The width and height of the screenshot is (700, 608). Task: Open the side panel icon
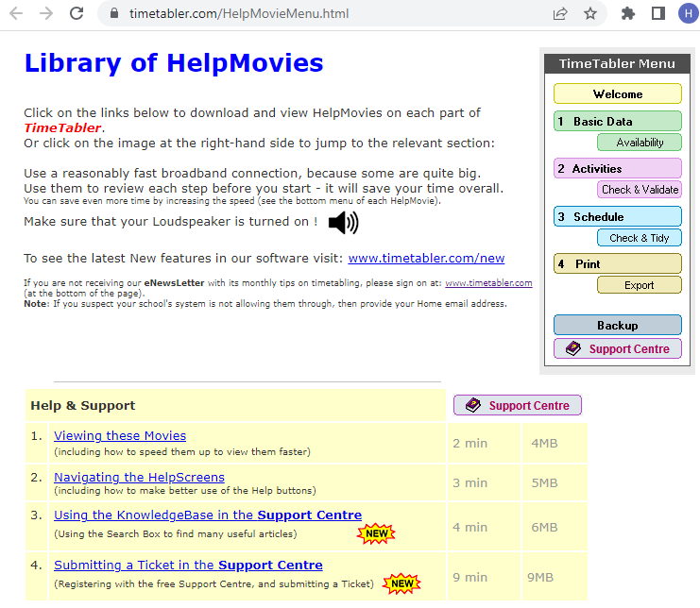coord(658,13)
